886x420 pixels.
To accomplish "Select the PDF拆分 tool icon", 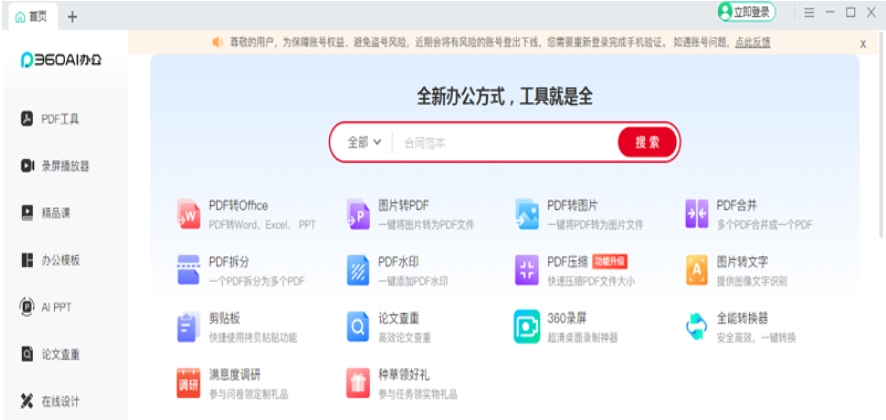I will pyautogui.click(x=189, y=270).
